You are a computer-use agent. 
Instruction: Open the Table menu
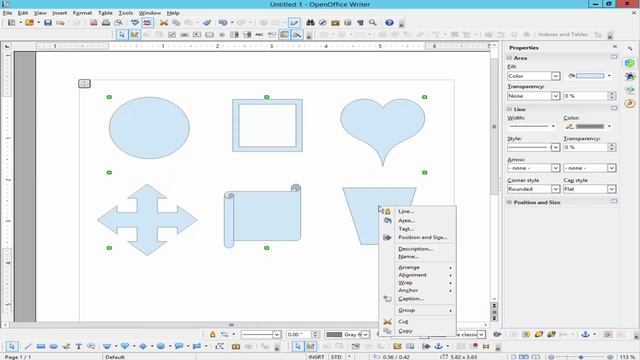point(105,13)
